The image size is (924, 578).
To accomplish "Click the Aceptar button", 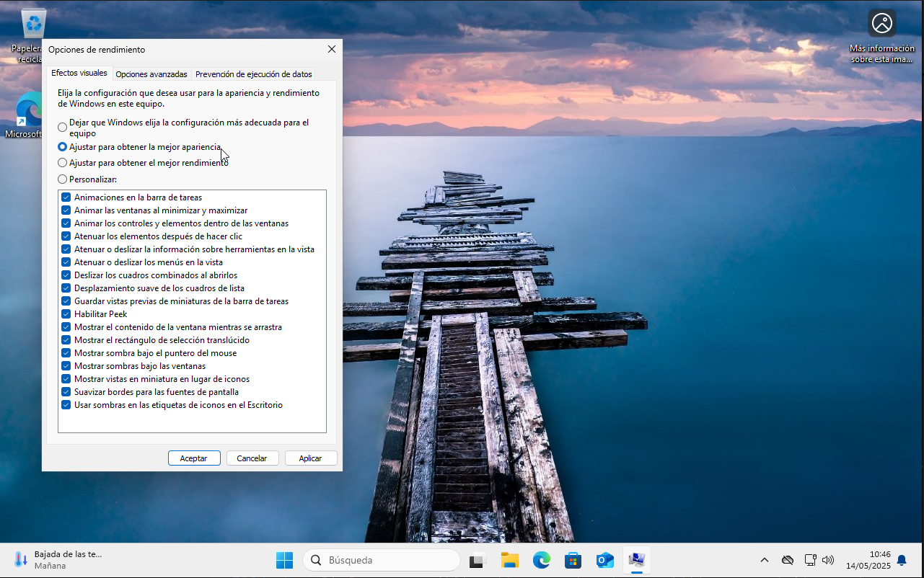I will coord(194,458).
